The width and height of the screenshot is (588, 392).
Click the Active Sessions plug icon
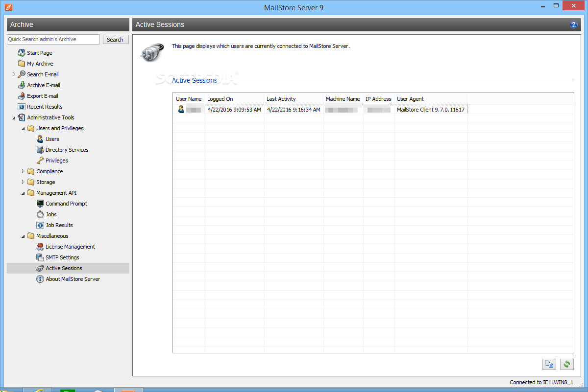tap(40, 268)
